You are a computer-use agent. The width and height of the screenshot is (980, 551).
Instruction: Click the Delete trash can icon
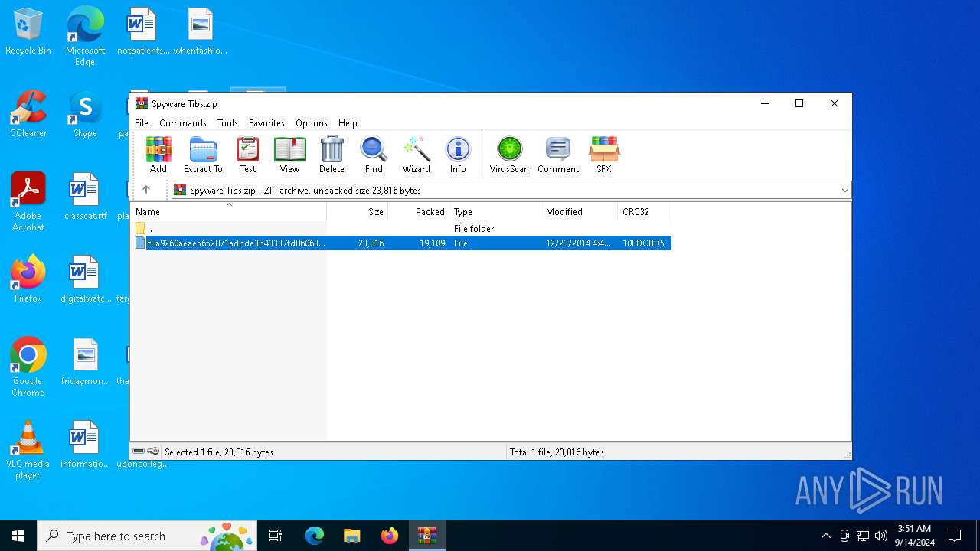(x=332, y=155)
